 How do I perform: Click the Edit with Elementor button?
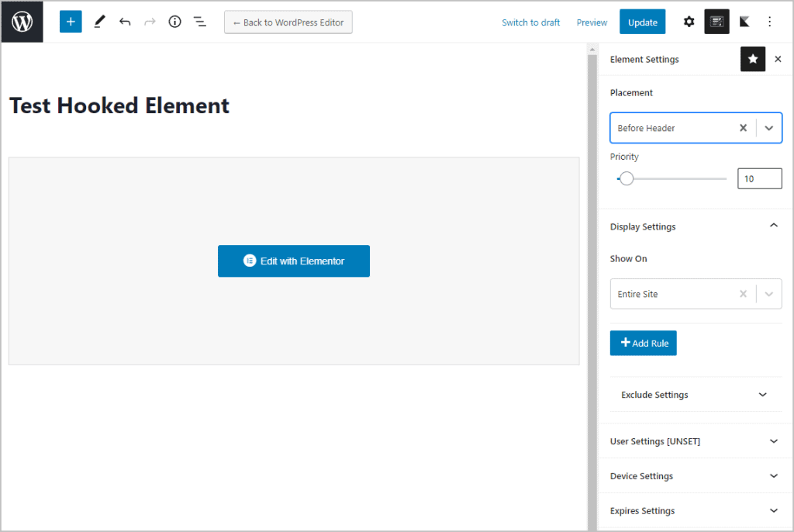pos(293,261)
